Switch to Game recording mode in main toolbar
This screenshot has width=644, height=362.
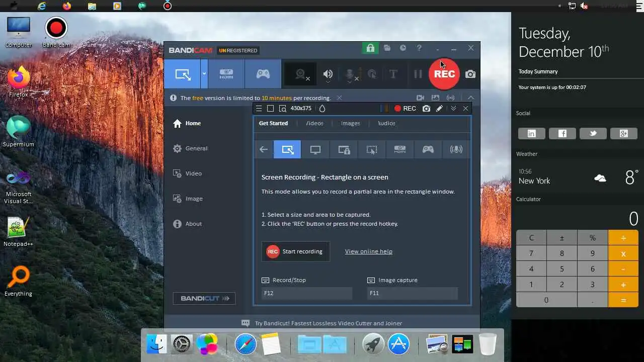point(263,74)
